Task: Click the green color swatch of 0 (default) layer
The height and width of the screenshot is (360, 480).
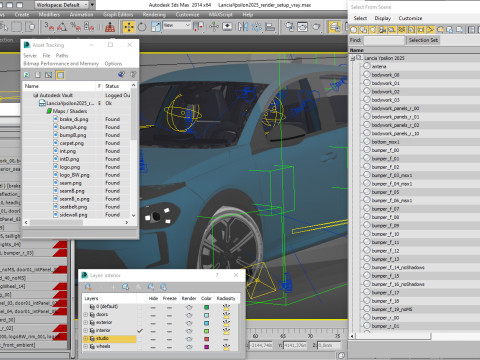Action: point(206,307)
